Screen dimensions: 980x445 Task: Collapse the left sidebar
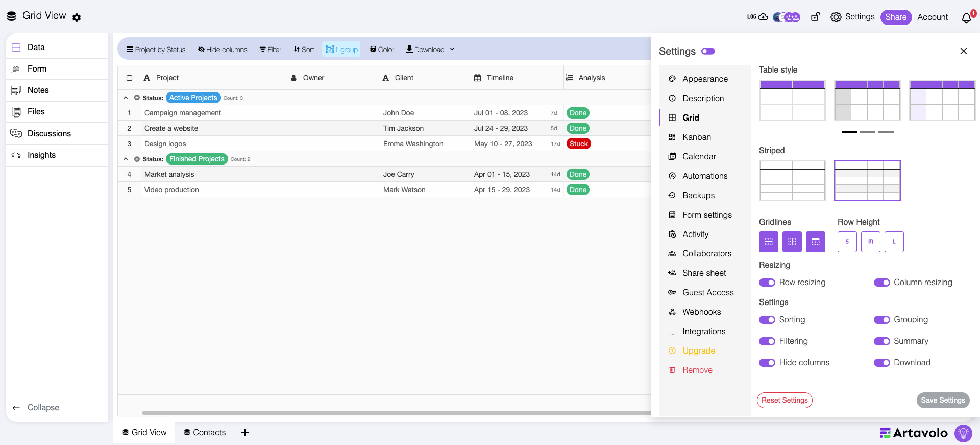[x=36, y=408]
